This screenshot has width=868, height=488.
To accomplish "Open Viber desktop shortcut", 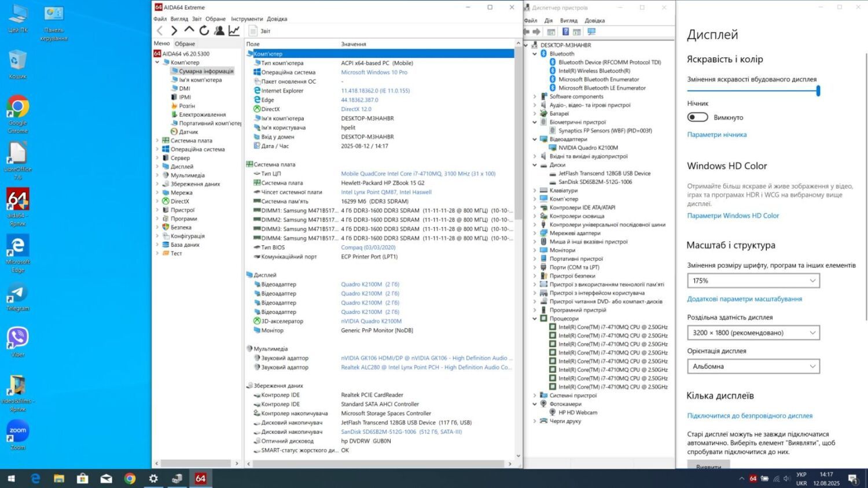I will tap(17, 338).
